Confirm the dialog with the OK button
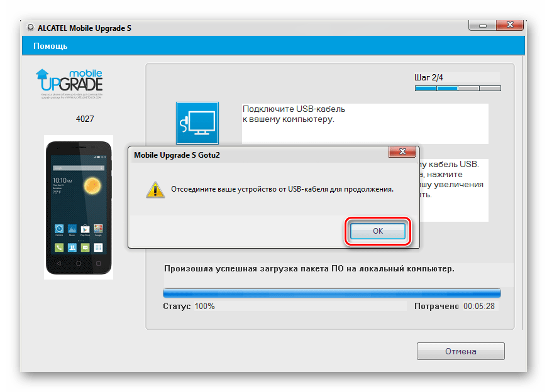Screen dimensions: 547x392 click(x=378, y=231)
